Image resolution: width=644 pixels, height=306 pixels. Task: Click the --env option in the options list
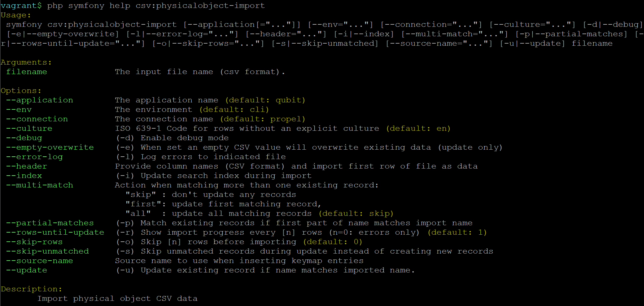[x=19, y=110]
